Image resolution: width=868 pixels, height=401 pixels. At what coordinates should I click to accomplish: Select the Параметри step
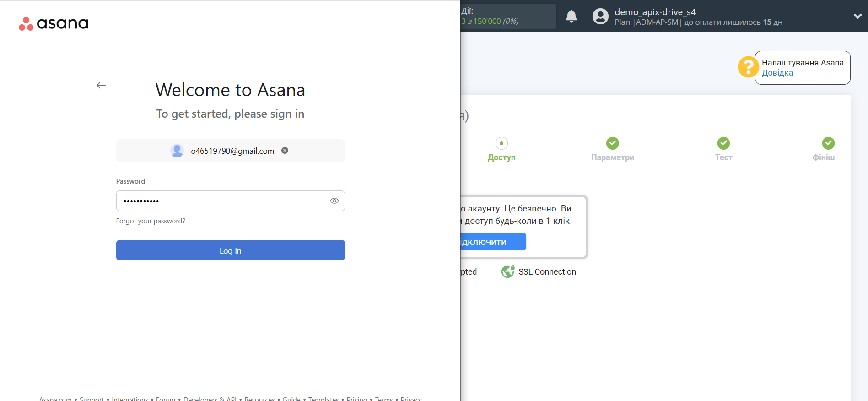point(613,157)
